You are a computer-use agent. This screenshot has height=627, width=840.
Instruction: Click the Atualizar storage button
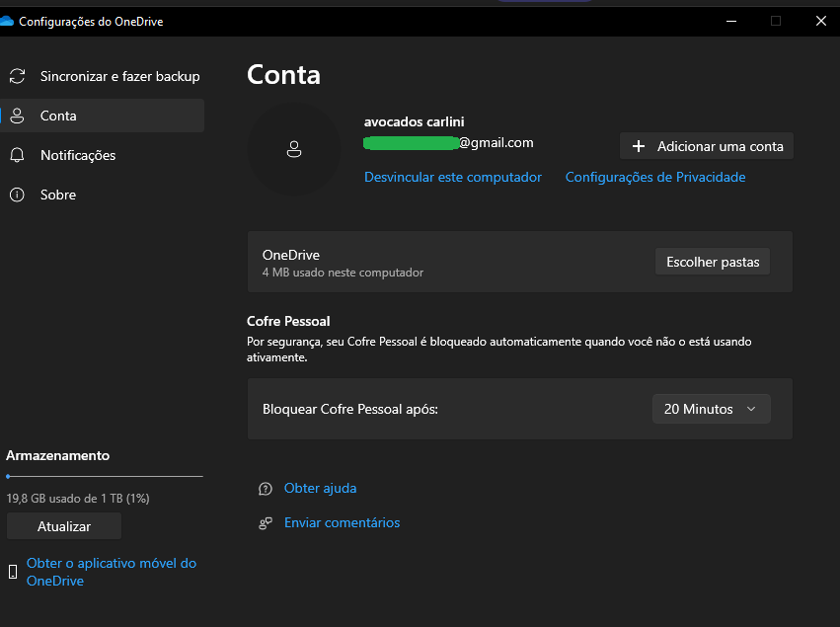click(x=64, y=526)
